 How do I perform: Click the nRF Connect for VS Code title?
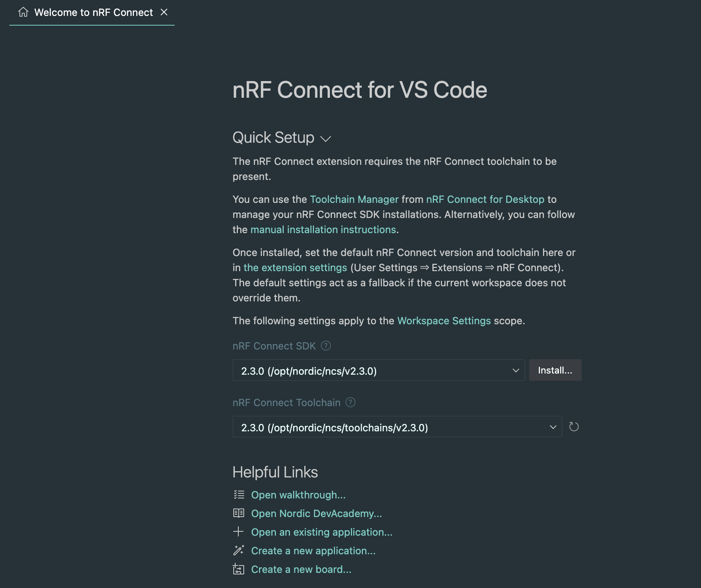[360, 90]
